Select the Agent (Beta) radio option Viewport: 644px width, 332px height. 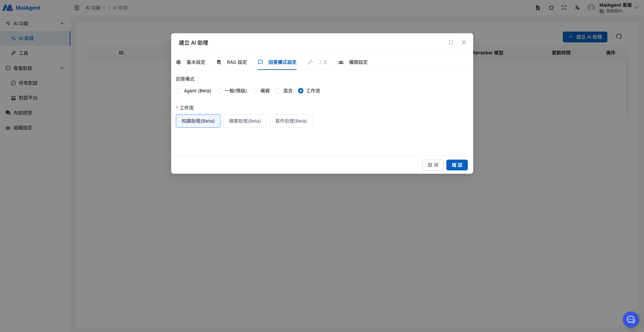pyautogui.click(x=179, y=91)
